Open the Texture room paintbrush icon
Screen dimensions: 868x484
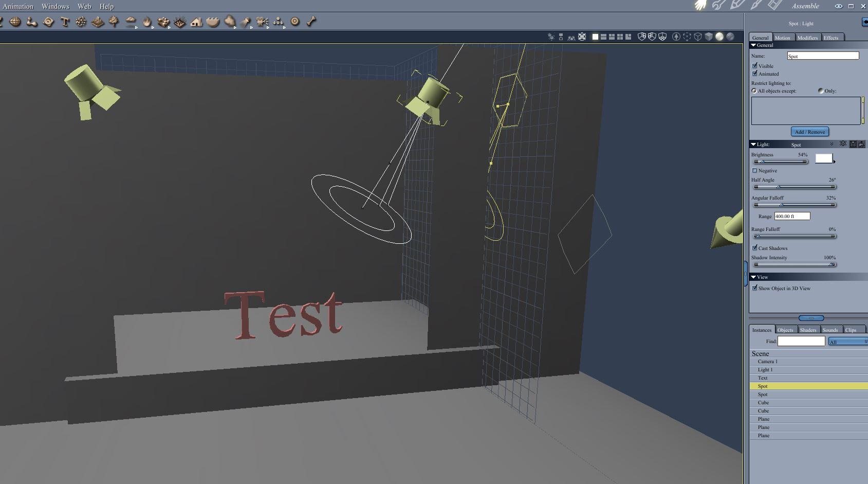[x=756, y=5]
